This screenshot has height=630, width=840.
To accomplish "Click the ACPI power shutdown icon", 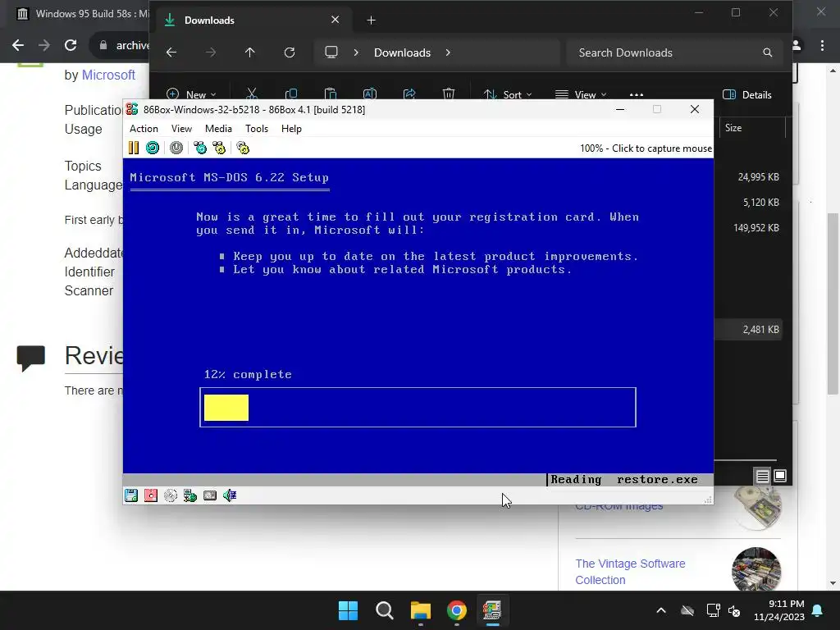I will (176, 148).
